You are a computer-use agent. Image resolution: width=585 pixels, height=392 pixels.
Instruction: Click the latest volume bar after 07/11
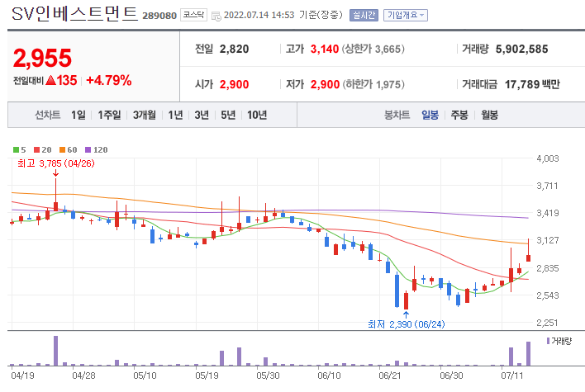tap(528, 353)
